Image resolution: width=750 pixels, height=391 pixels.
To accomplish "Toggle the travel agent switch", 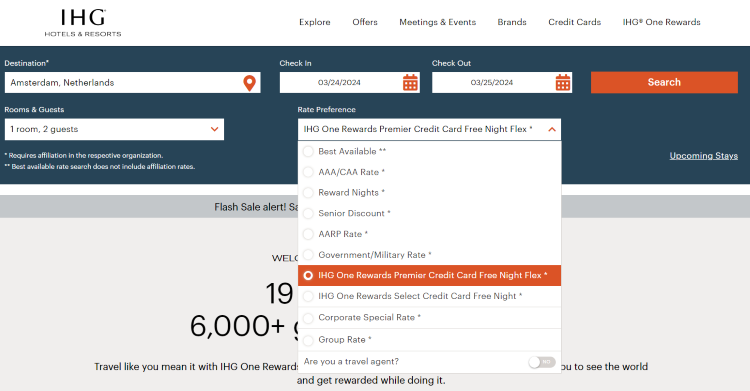I will (541, 362).
